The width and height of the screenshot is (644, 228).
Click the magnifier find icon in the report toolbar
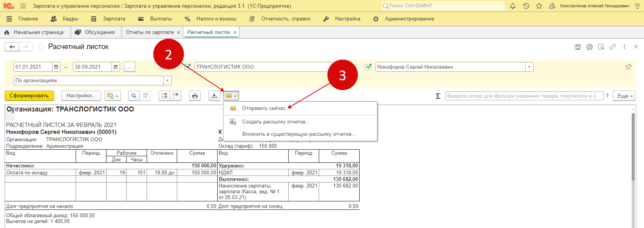pyautogui.click(x=134, y=96)
